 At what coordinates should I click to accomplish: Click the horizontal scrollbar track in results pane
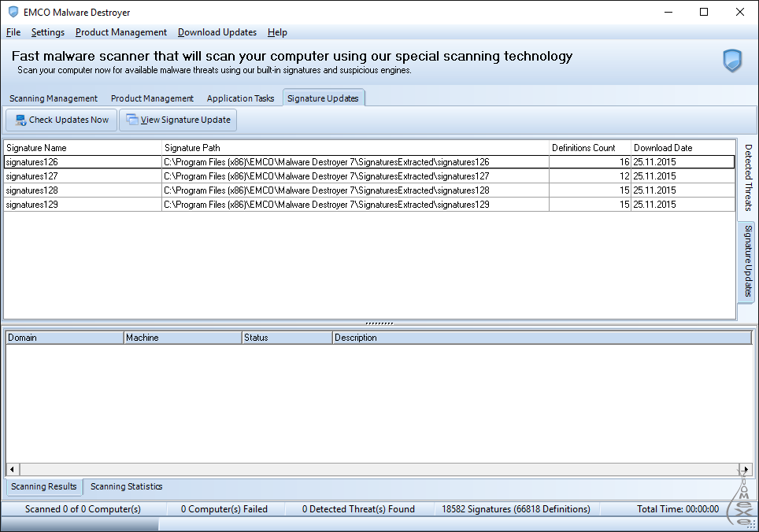(379, 469)
